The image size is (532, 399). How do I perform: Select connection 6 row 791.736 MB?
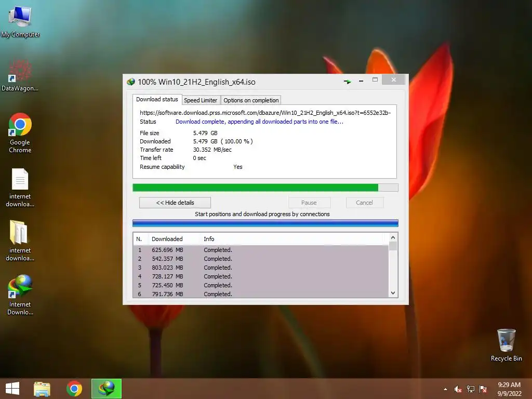[261, 294]
